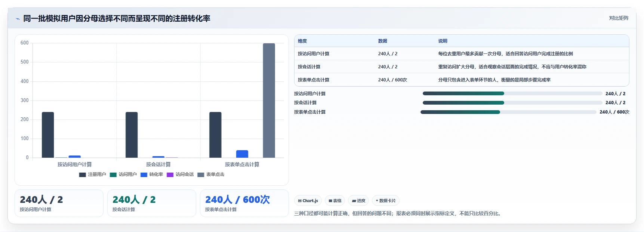Click the description starting with 分母只包含进入表单

(494, 80)
